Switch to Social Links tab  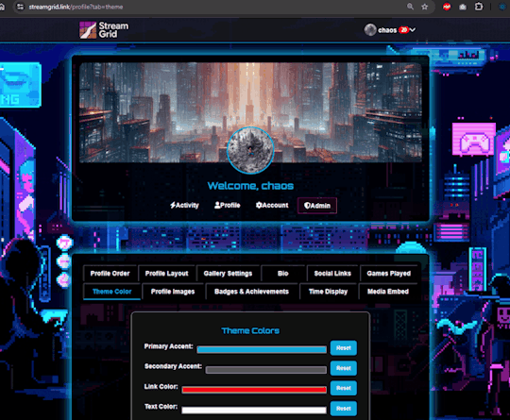pyautogui.click(x=332, y=274)
